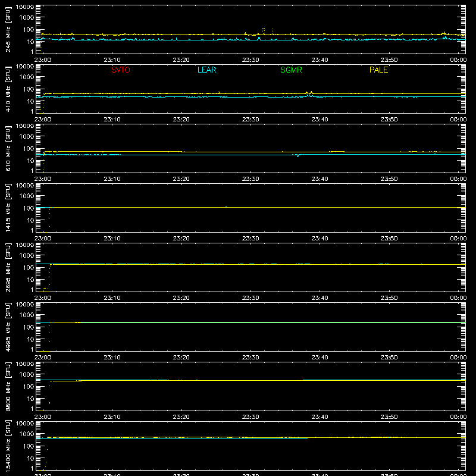Click the 100 y-tick on 8800 MHz plot
This screenshot has width=476, height=476.
click(29, 387)
